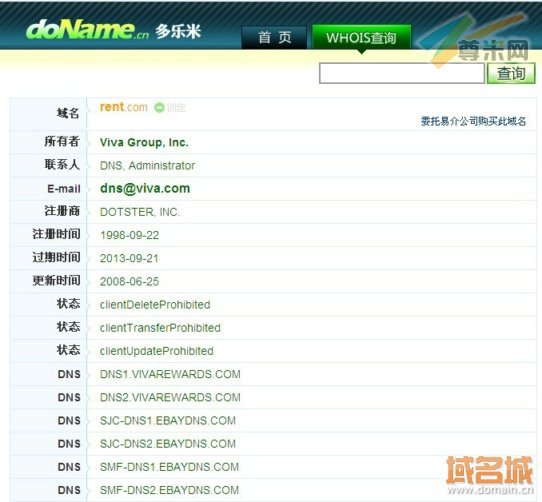Image resolution: width=542 pixels, height=502 pixels.
Task: Click the 多乐米 site name text
Action: pos(178,31)
